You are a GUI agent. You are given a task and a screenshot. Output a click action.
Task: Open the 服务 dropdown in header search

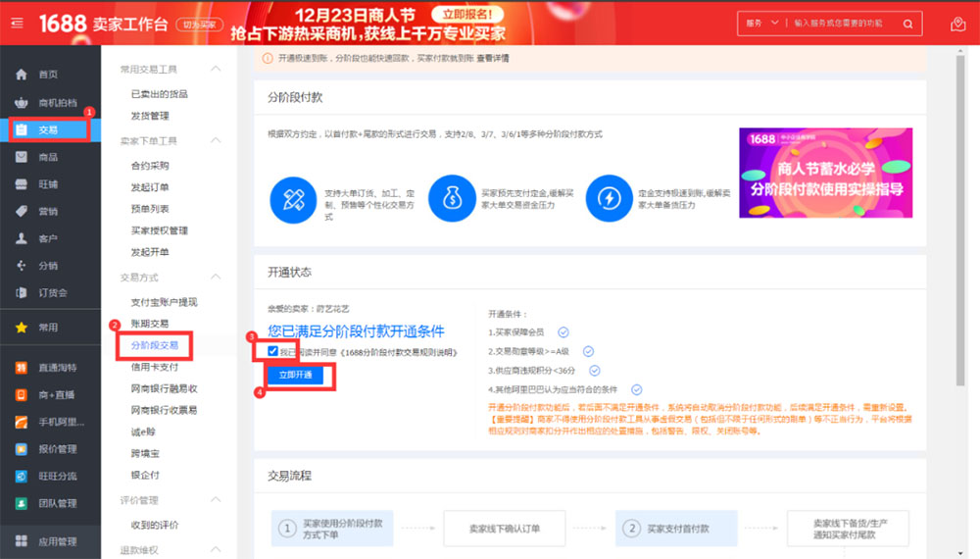761,24
